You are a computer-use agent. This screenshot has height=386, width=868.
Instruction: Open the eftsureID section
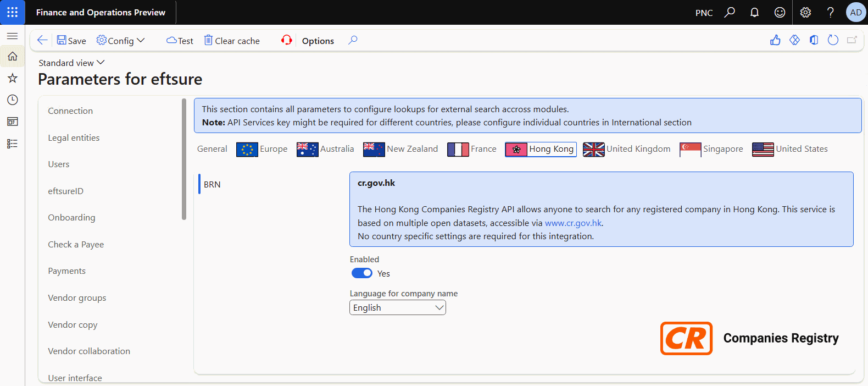pos(66,191)
